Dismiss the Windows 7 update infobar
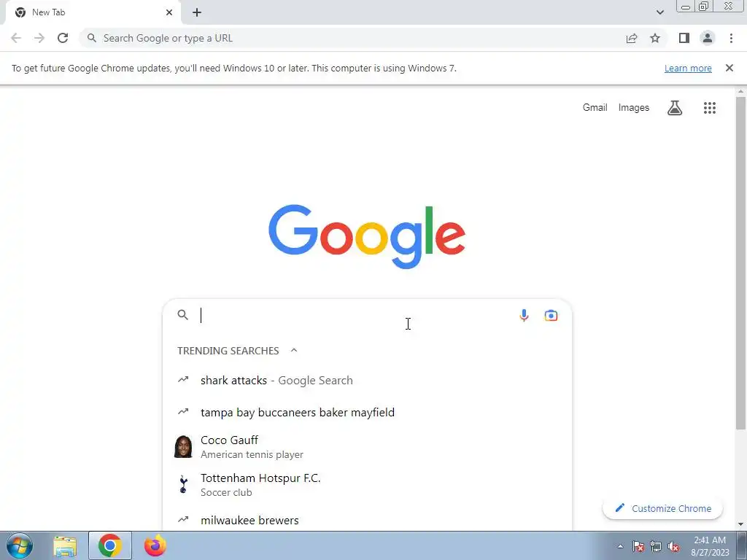 pyautogui.click(x=729, y=68)
